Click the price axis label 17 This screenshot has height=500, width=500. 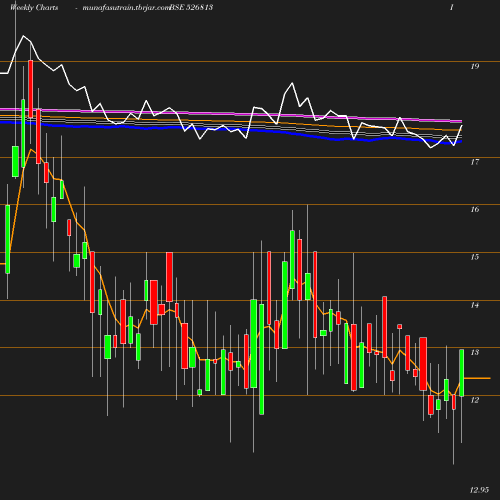(475, 162)
